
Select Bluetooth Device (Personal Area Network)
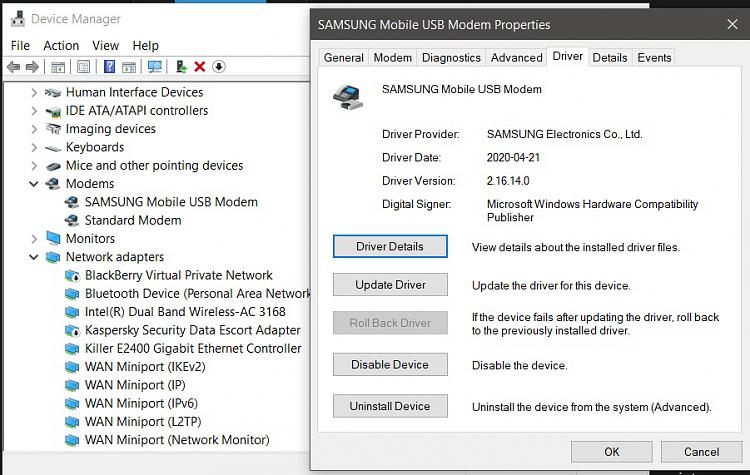click(x=197, y=294)
